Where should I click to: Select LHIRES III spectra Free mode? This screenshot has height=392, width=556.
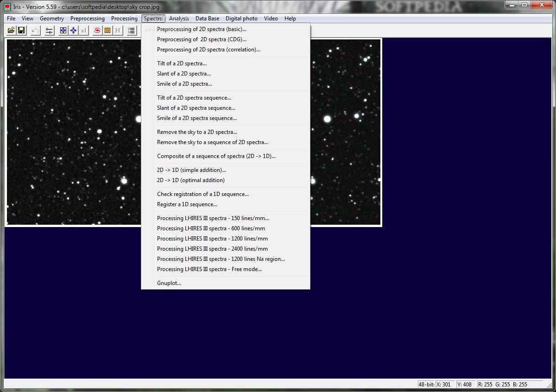click(x=226, y=269)
